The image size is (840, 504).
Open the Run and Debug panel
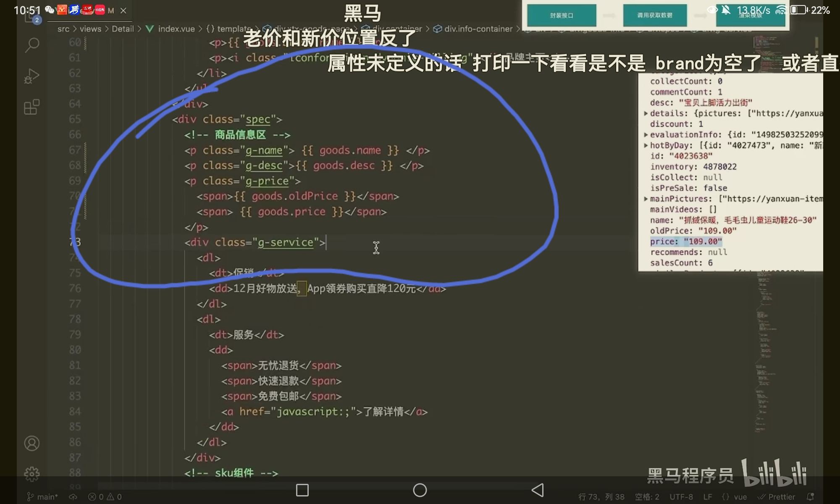click(32, 76)
